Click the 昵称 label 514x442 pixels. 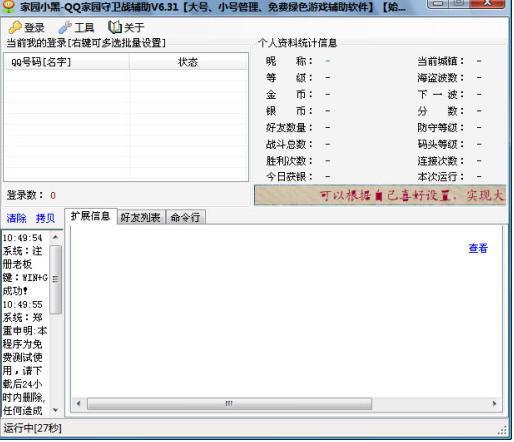(x=289, y=61)
